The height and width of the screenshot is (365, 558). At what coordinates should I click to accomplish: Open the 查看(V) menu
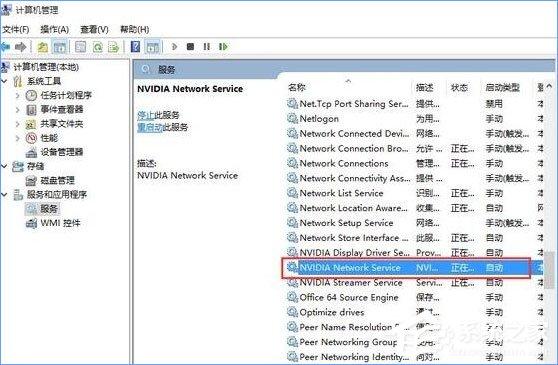(94, 30)
